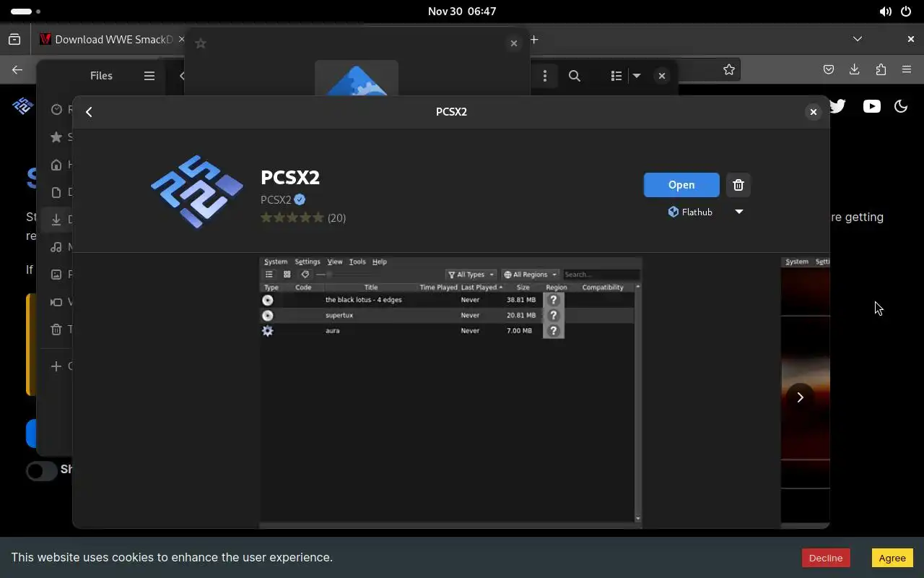924x578 pixels.
Task: Decline website cookies
Action: click(825, 558)
